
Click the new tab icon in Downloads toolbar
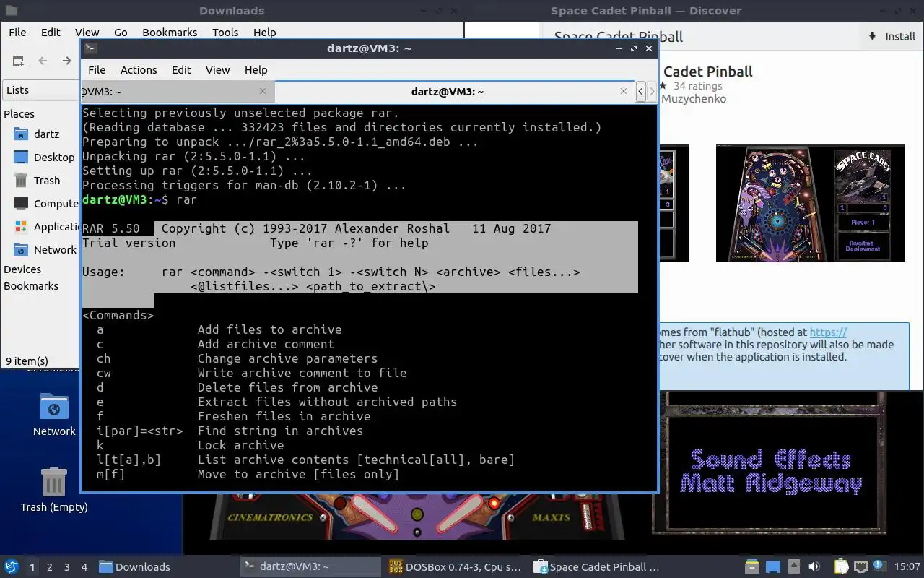click(x=18, y=61)
